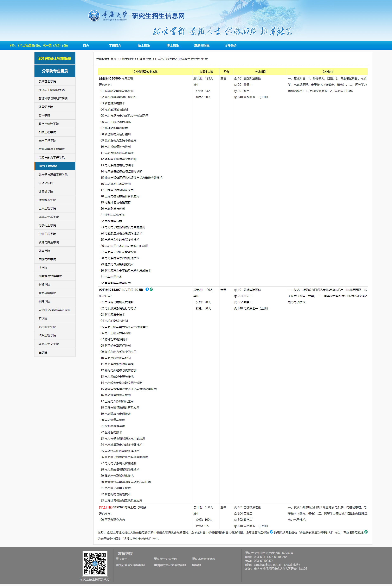Select the highlighted 电气工程学院 sidebar item

click(x=55, y=166)
